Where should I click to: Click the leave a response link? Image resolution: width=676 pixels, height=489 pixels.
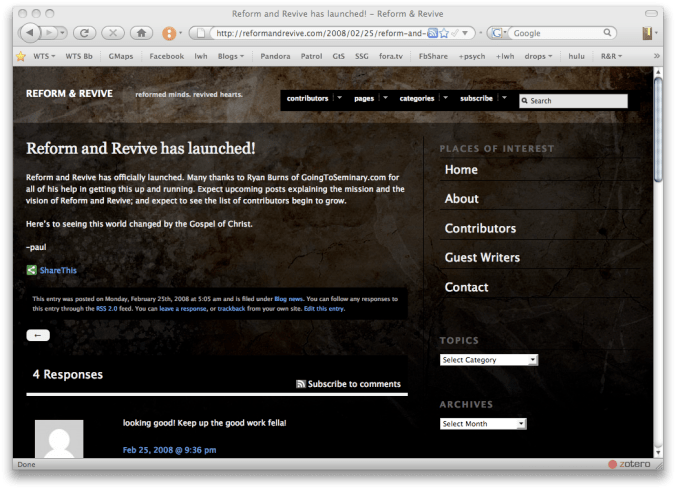tap(183, 309)
